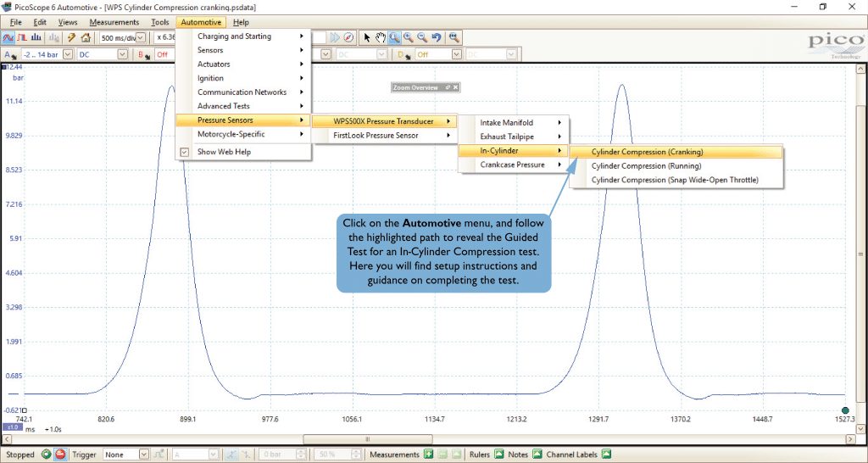Click the fast-forward buffer navigation icon

tap(335, 37)
